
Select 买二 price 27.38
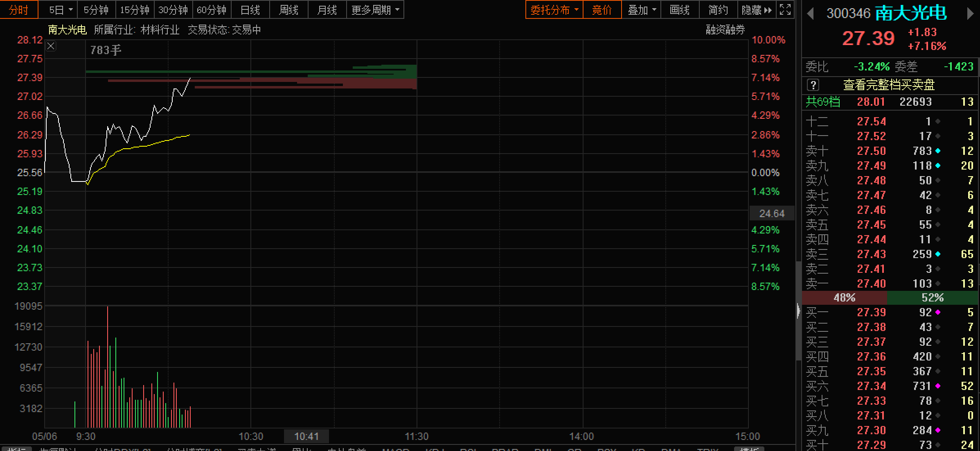[872, 327]
